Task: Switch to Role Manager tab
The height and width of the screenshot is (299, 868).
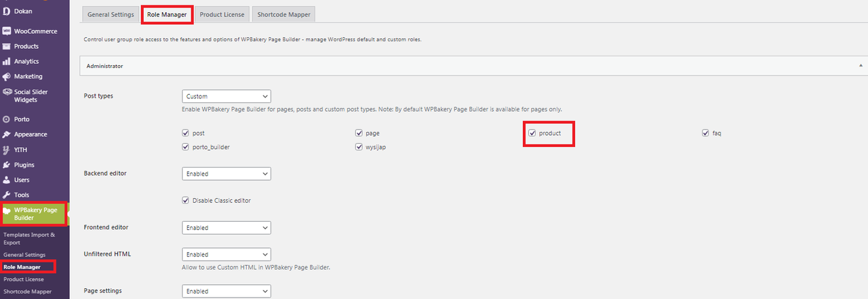Action: click(x=167, y=14)
